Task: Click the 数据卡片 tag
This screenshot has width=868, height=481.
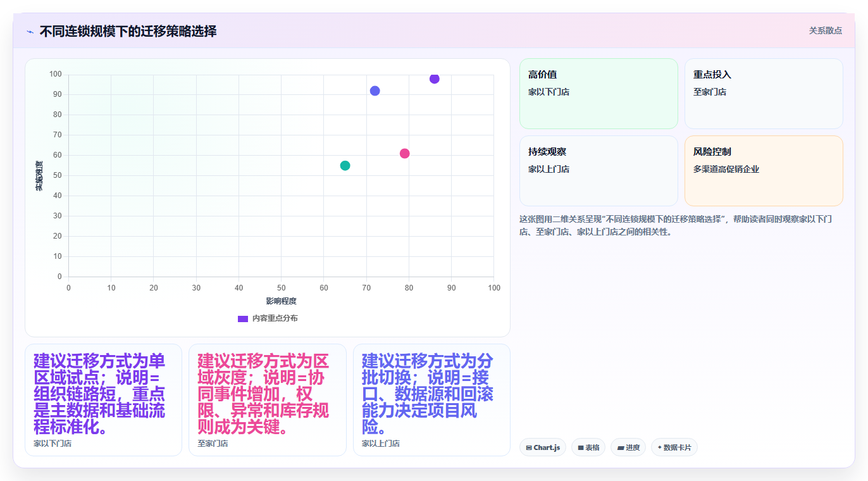Action: [674, 447]
